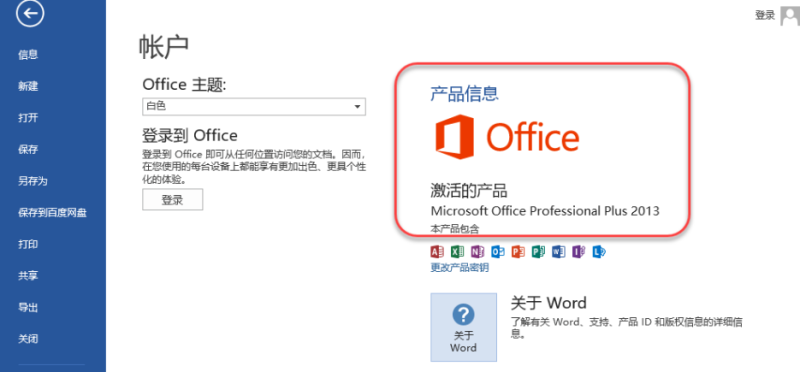Click the Office 主题: label
The width and height of the screenshot is (800, 372).
tap(184, 85)
